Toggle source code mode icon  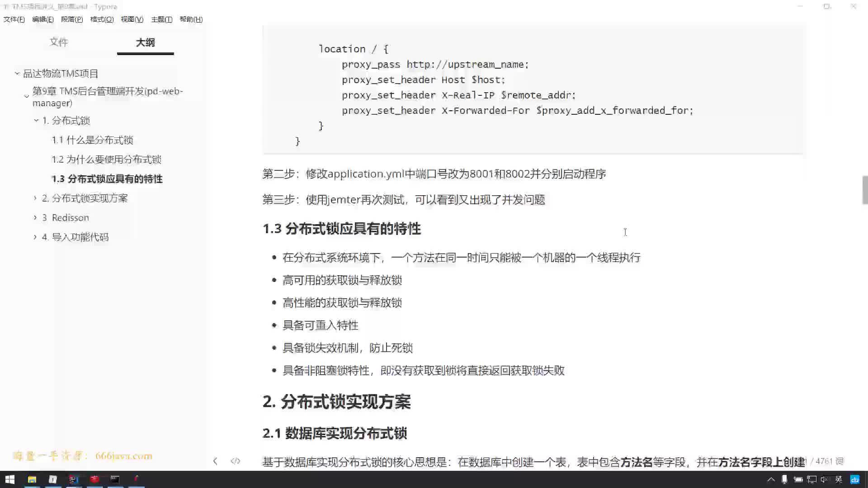coord(236,461)
